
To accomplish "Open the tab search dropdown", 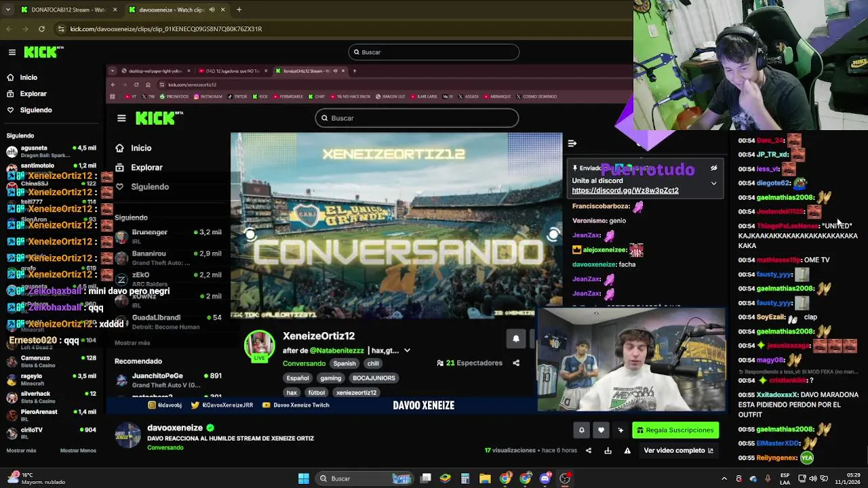I will click(8, 9).
